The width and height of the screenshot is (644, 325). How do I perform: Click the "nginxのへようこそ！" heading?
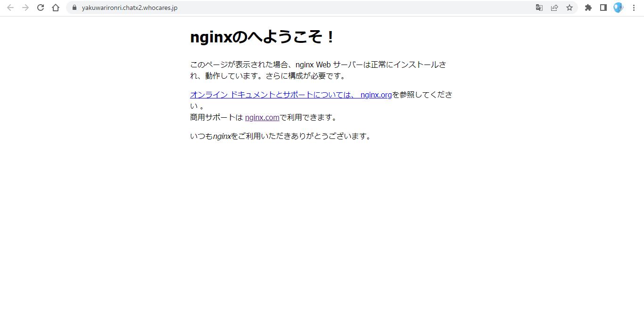(x=262, y=37)
